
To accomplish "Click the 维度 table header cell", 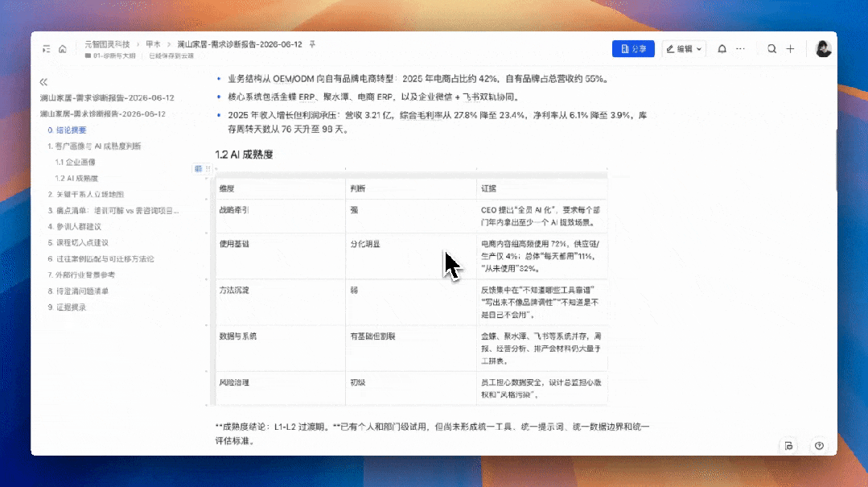I will point(280,188).
